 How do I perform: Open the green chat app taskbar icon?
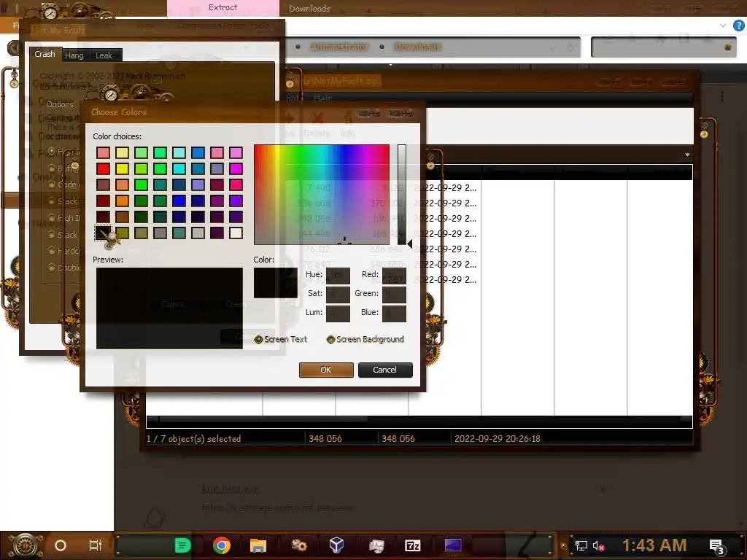182,545
